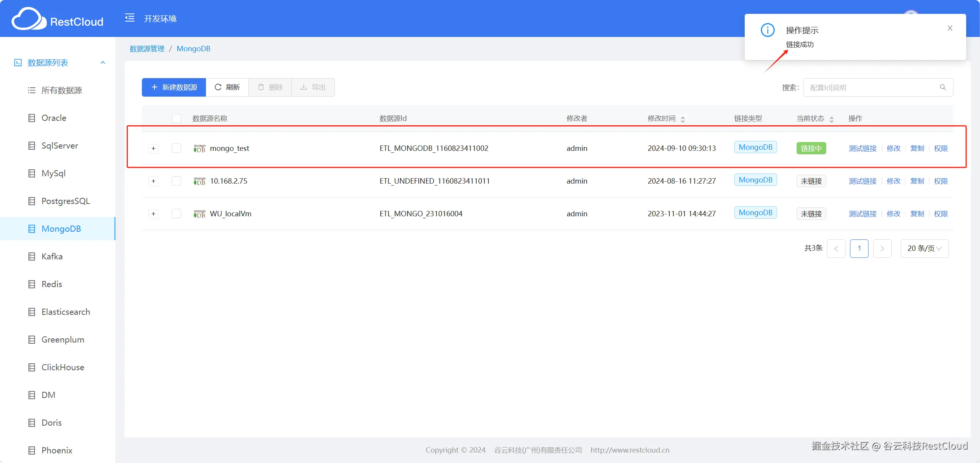Click the MongoDB type tag in mongo_test row
Viewport: 980px width, 463px height.
pos(755,147)
